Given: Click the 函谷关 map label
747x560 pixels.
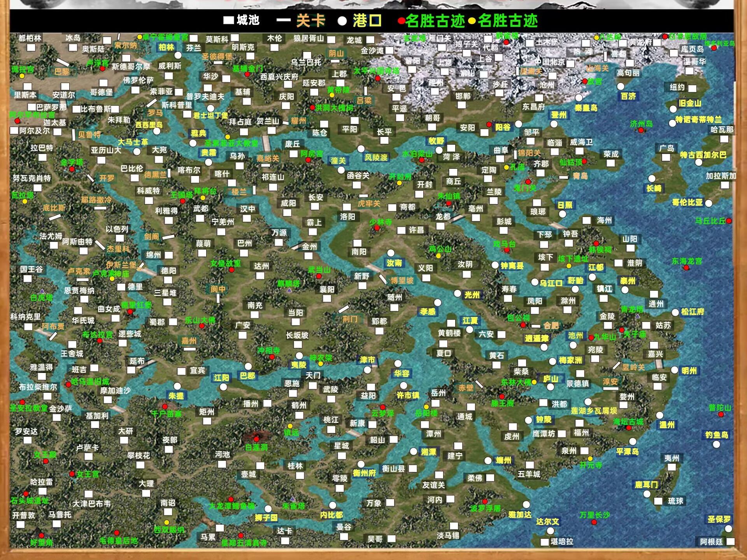Looking at the screenshot, I should pos(358,175).
